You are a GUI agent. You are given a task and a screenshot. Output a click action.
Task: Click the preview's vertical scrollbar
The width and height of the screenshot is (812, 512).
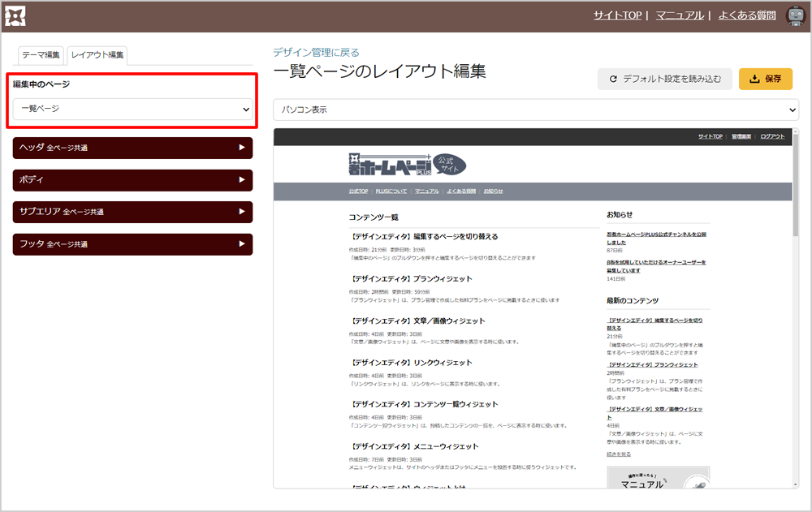pyautogui.click(x=793, y=325)
